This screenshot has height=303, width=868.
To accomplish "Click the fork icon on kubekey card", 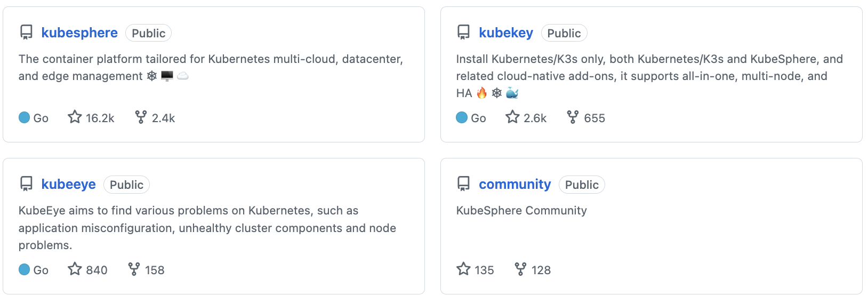I will (573, 117).
